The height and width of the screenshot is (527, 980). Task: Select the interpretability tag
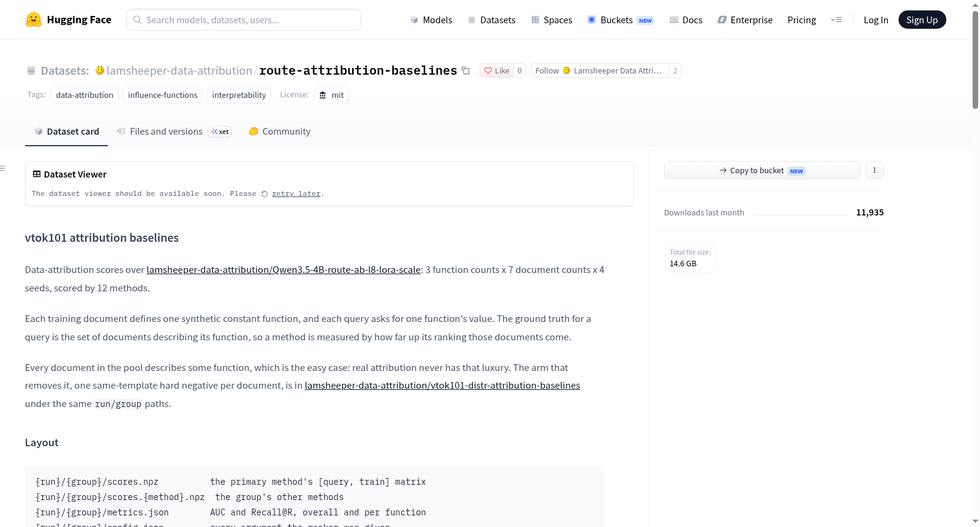pyautogui.click(x=239, y=95)
